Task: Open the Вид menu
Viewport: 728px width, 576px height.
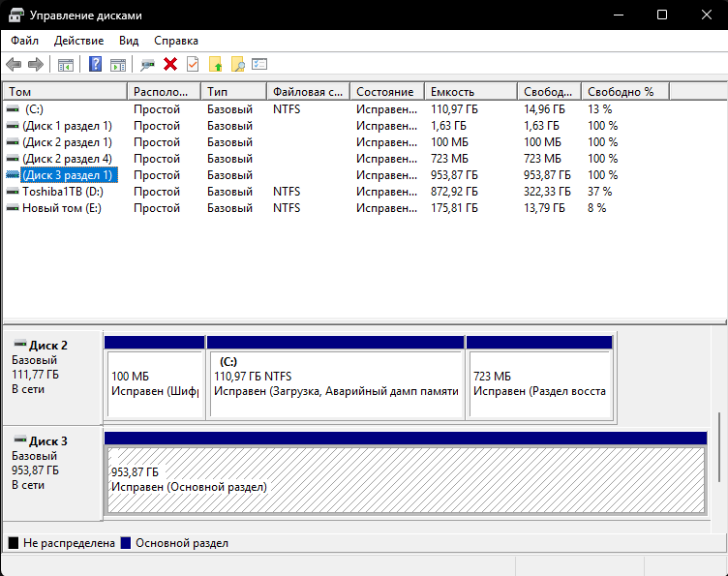Action: point(129,41)
